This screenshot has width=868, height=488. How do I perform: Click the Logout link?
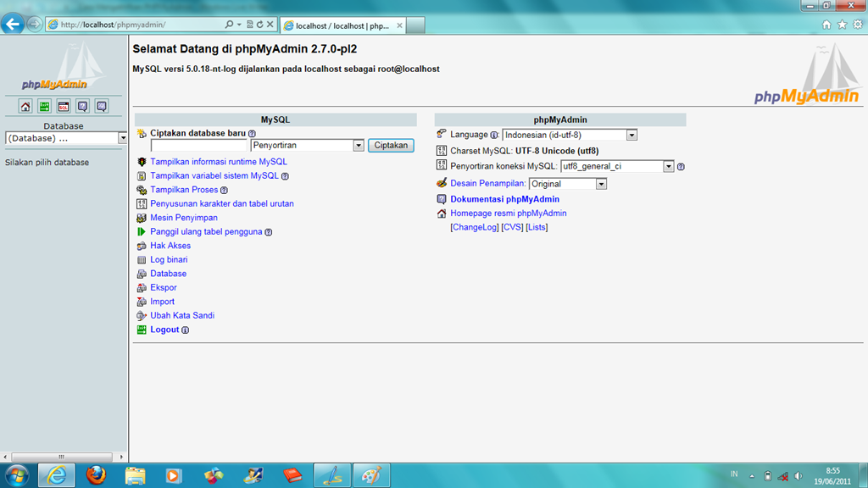tap(164, 330)
